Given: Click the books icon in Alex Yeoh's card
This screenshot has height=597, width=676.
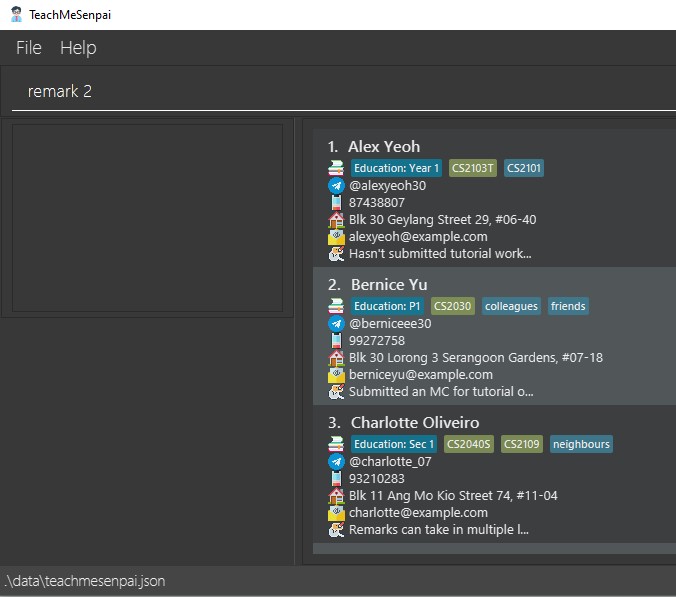Looking at the screenshot, I should (x=336, y=168).
